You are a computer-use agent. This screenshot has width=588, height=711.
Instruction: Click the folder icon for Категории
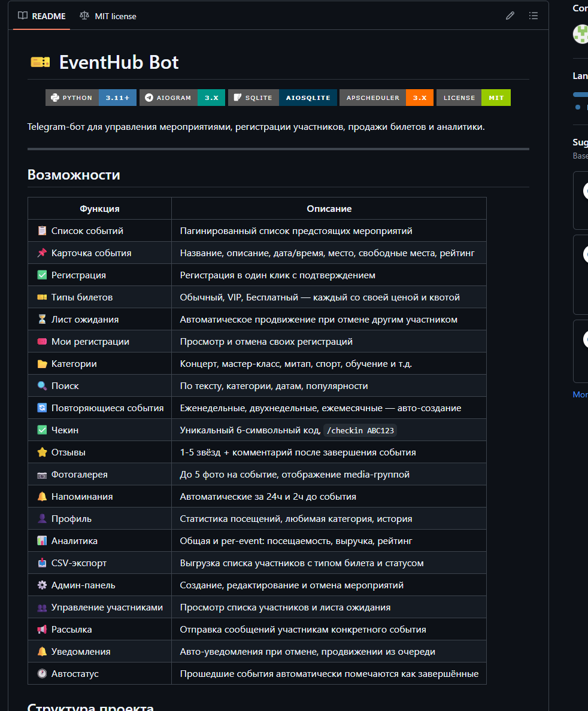[42, 364]
